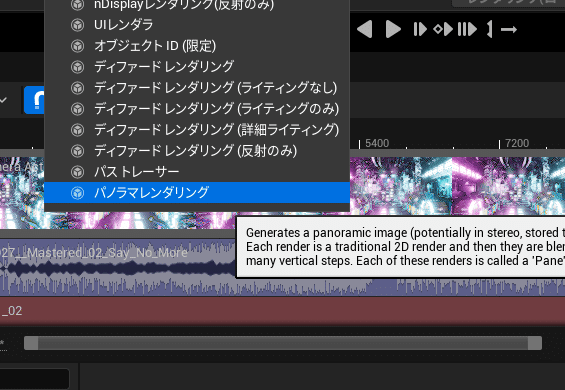This screenshot has height=390, width=565.
Task: Jump to the end of the sequence
Action: 467,29
